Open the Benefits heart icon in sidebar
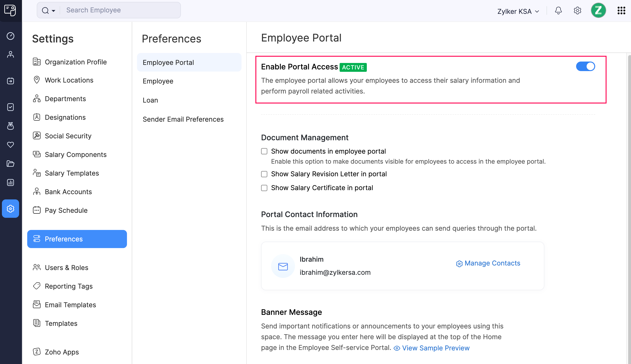The height and width of the screenshot is (364, 631). click(11, 145)
